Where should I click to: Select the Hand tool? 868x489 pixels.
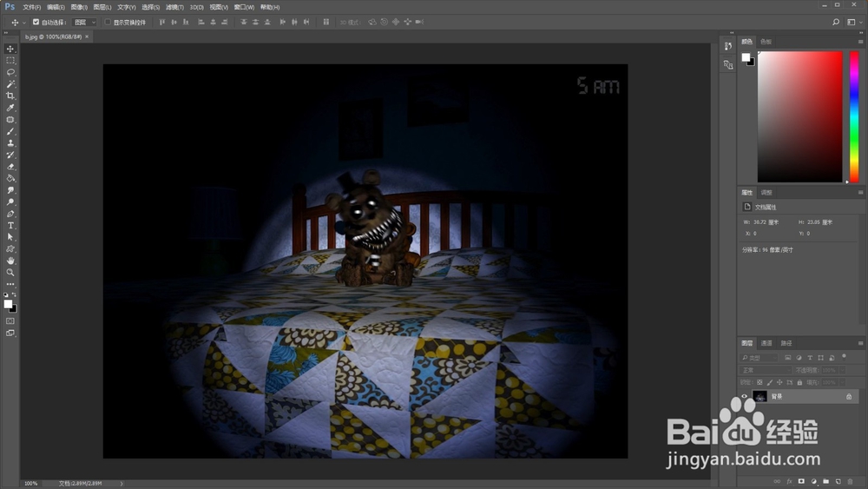point(10,261)
